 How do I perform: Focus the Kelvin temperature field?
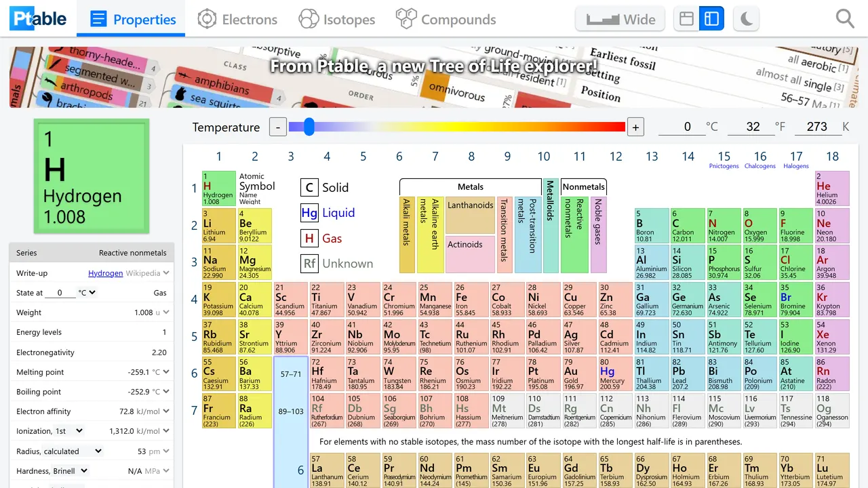(x=817, y=127)
